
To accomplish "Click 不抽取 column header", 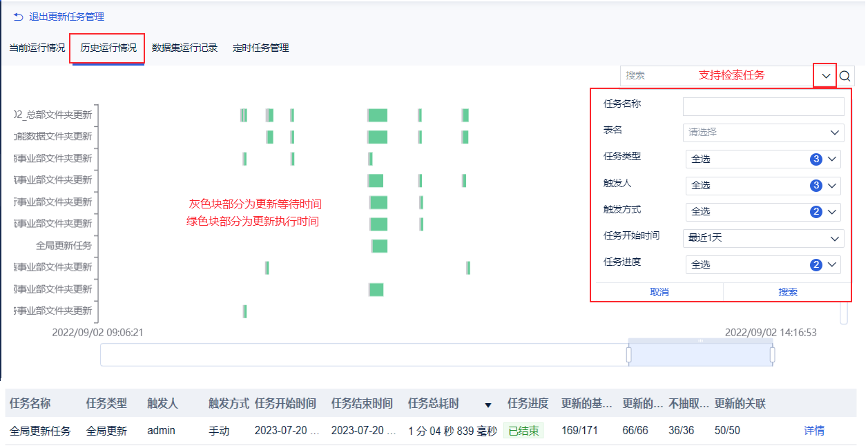I will 688,404.
